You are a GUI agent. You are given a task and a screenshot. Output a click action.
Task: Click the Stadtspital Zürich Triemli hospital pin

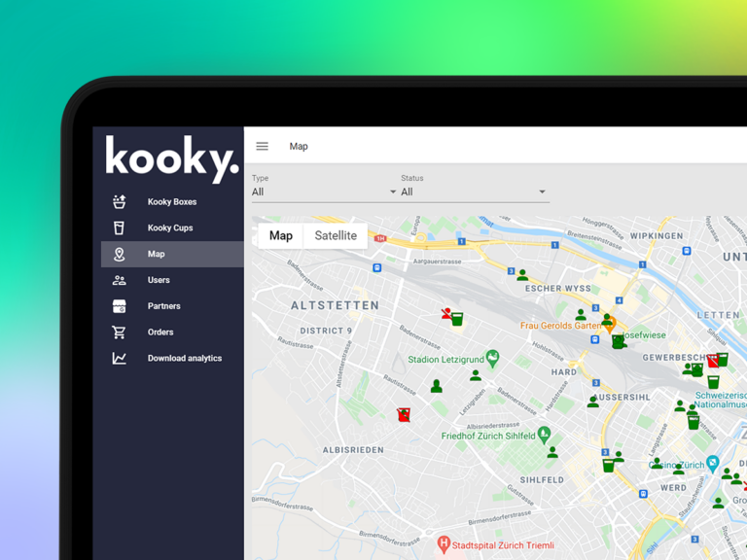click(x=444, y=544)
